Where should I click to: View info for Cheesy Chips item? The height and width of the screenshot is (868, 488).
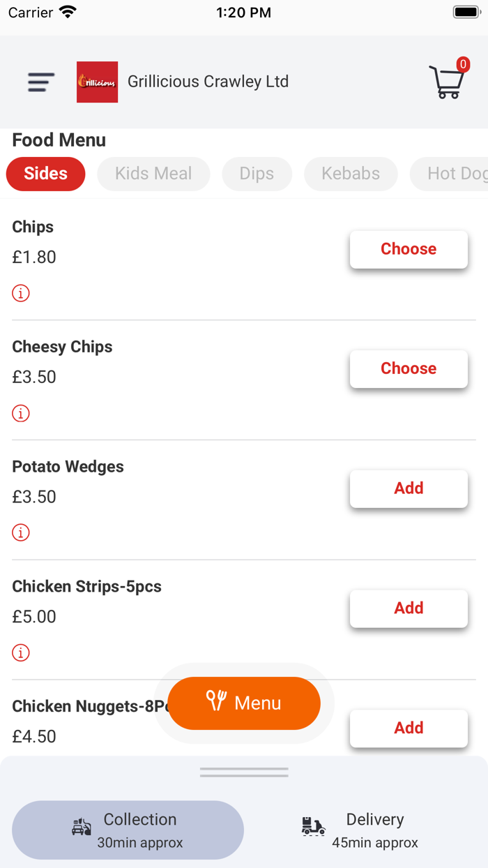click(x=20, y=413)
